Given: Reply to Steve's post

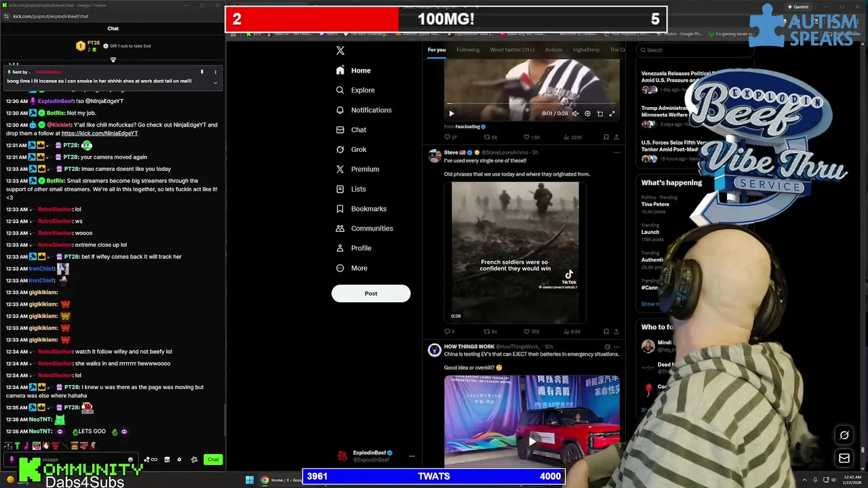Looking at the screenshot, I should [449, 331].
